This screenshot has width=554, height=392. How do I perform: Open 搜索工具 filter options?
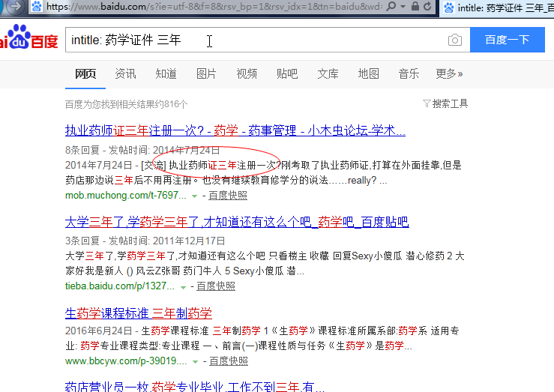click(x=445, y=103)
